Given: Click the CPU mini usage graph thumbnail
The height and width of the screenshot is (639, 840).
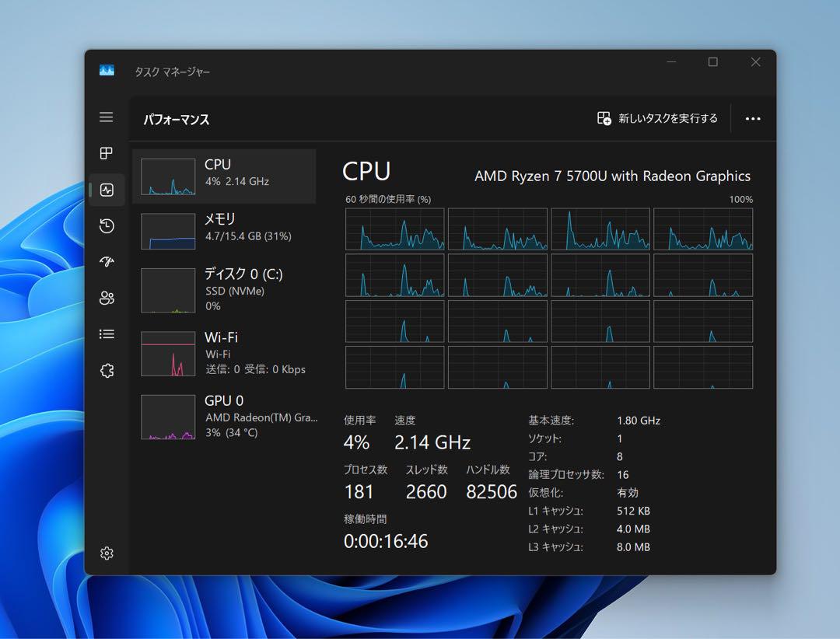Looking at the screenshot, I should [168, 176].
